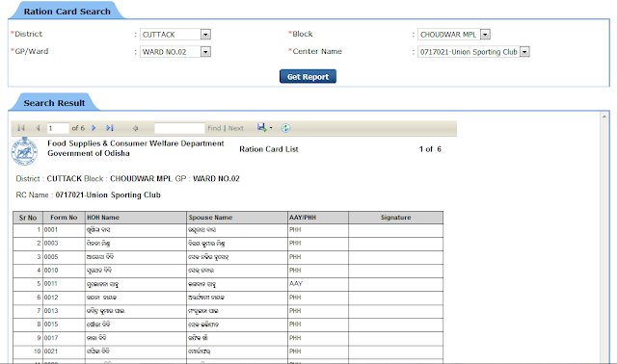Screen dimensions: 617x364
Task: Click the AAY value in row 5
Action: [x=296, y=283]
